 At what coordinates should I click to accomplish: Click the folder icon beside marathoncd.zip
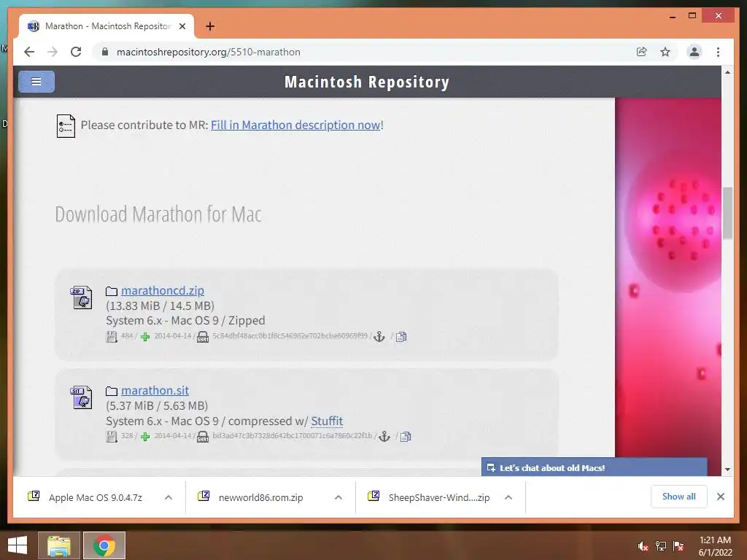point(112,291)
